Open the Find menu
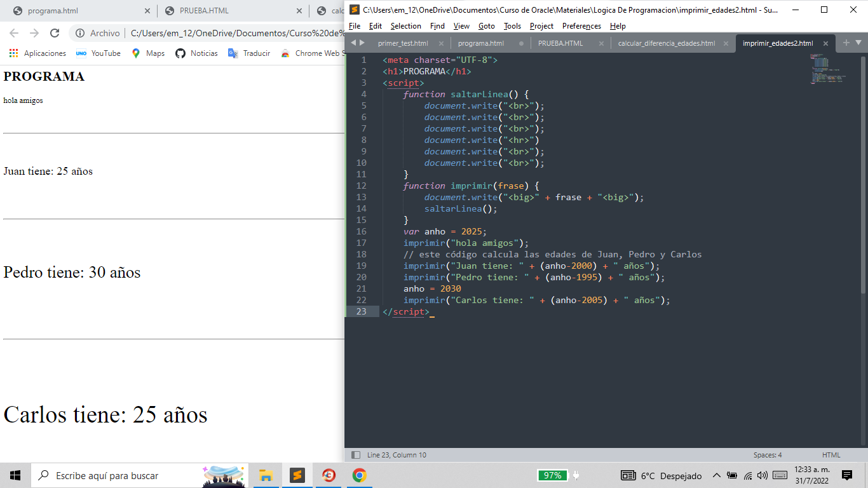The height and width of the screenshot is (488, 868). pyautogui.click(x=437, y=26)
